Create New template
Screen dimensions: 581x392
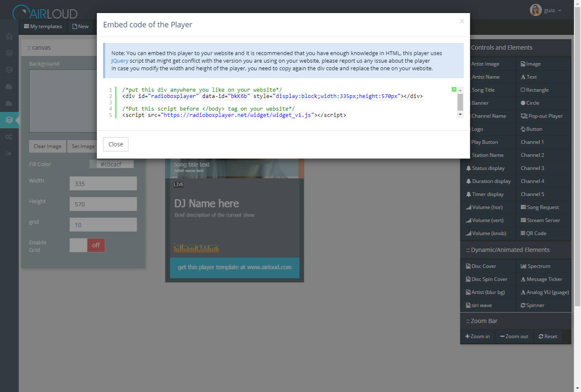point(80,26)
